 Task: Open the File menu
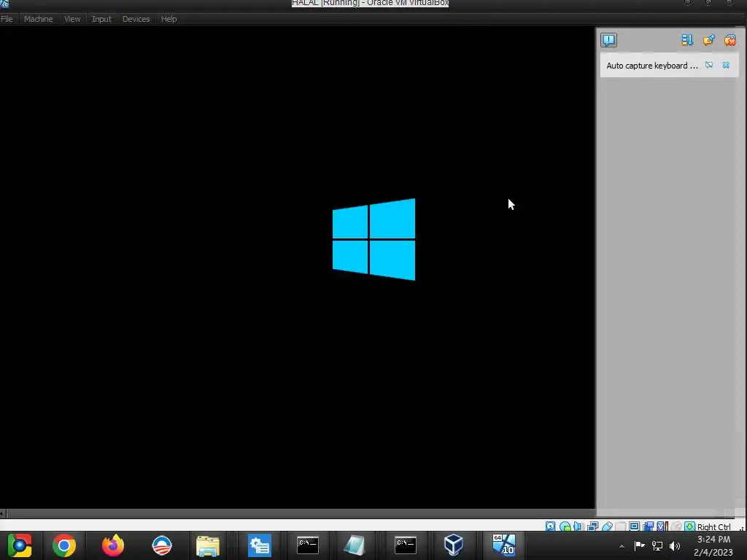pos(7,19)
